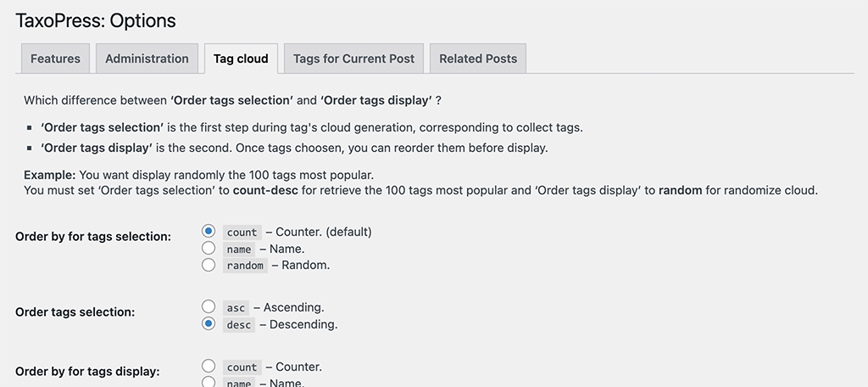Open the Features tab
868x387 pixels.
(55, 59)
